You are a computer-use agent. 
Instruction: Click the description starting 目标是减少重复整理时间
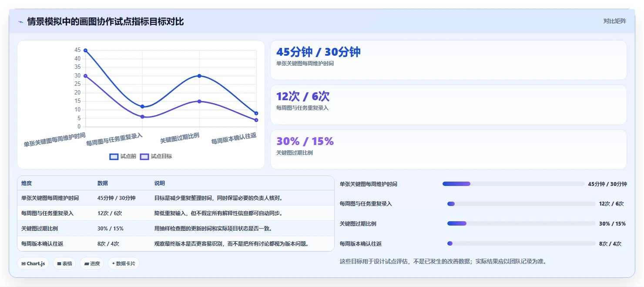[x=219, y=198]
